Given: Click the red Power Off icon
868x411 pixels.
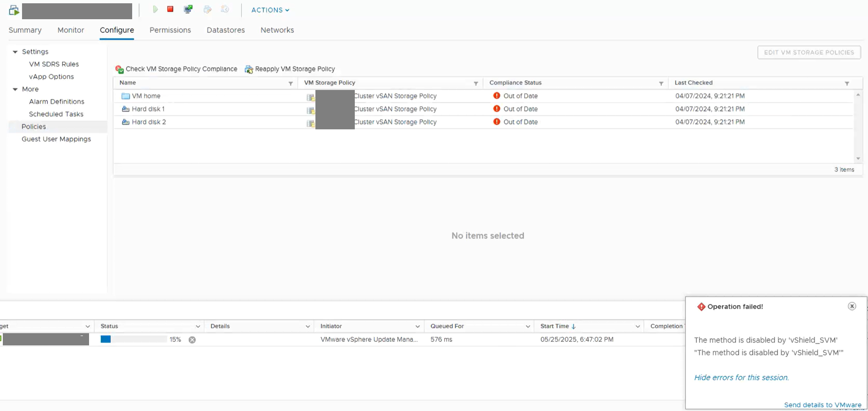Looking at the screenshot, I should pos(171,9).
